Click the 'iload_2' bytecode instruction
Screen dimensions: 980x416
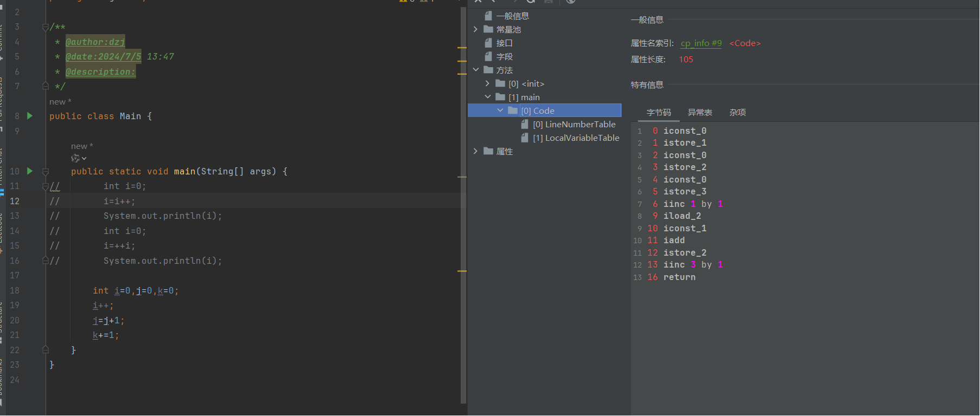point(682,216)
